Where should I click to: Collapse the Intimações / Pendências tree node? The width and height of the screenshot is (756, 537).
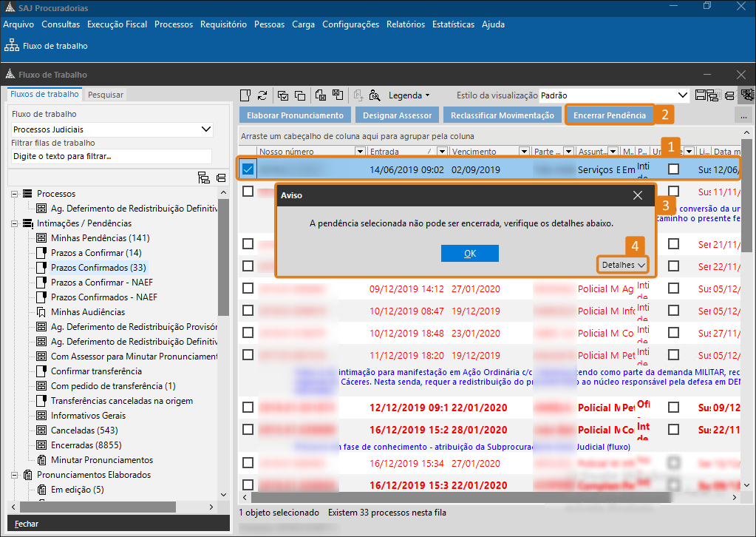pyautogui.click(x=15, y=223)
